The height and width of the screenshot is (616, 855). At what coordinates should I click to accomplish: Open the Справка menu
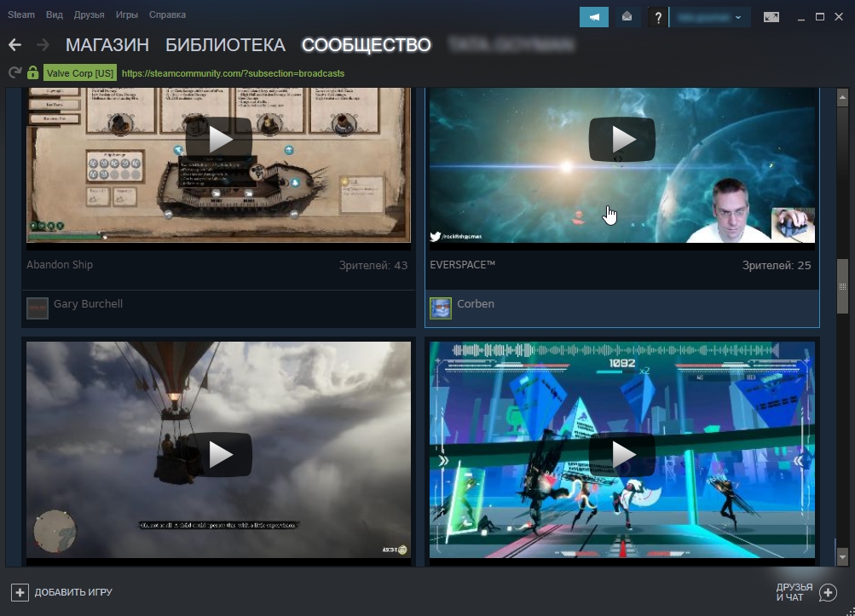click(167, 14)
